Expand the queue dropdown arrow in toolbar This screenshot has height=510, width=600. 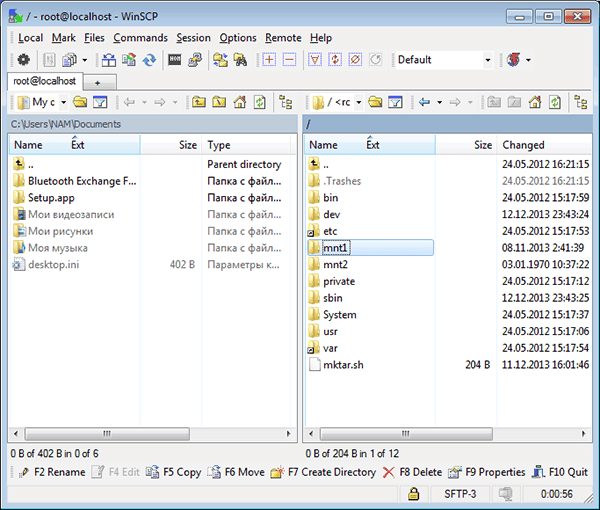pyautogui.click(x=85, y=60)
